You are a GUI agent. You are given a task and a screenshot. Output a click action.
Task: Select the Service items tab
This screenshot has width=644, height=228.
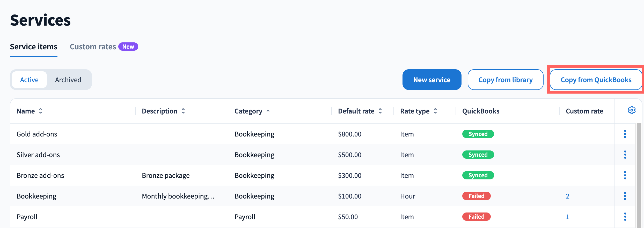coord(34,47)
